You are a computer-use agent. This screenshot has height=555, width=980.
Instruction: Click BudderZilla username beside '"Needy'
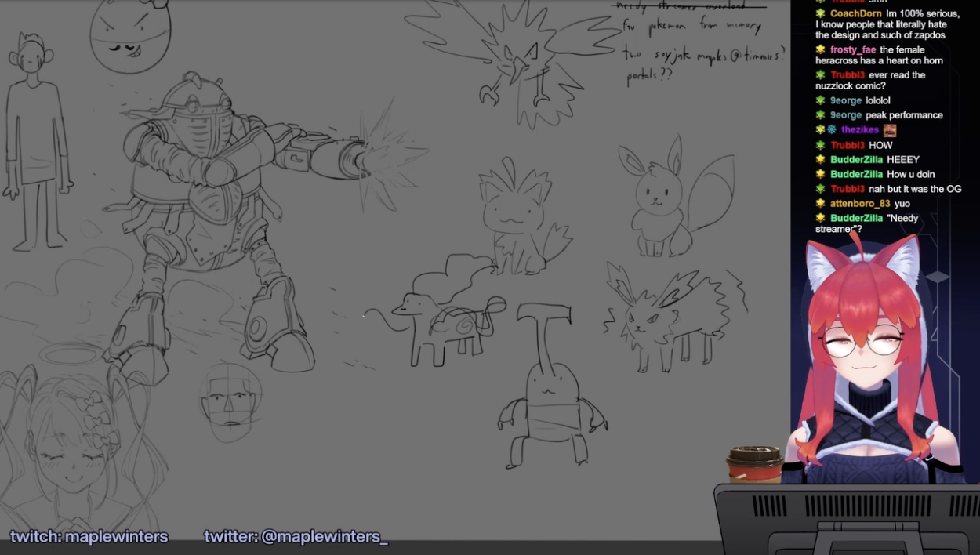856,218
